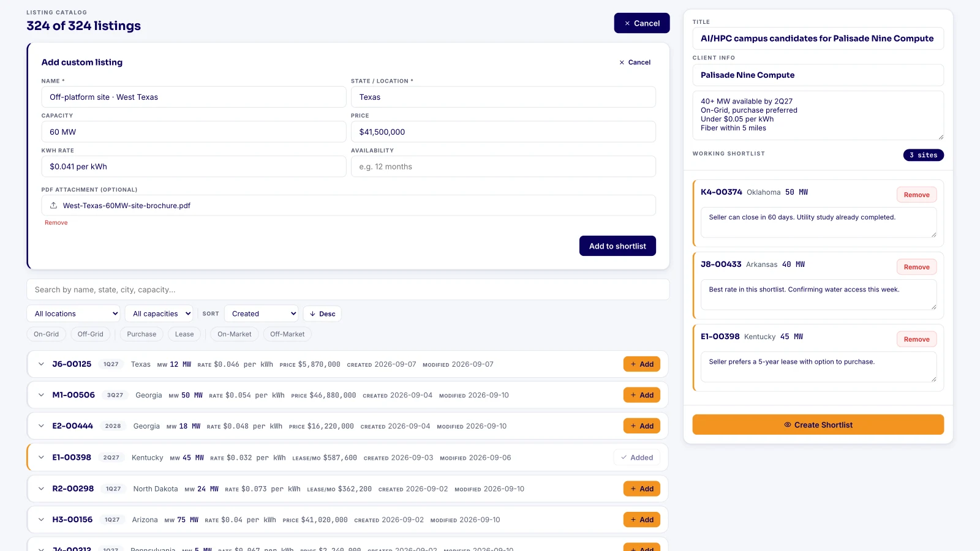The width and height of the screenshot is (980, 551).
Task: Expand listing E2-00444 row chevron
Action: [41, 426]
